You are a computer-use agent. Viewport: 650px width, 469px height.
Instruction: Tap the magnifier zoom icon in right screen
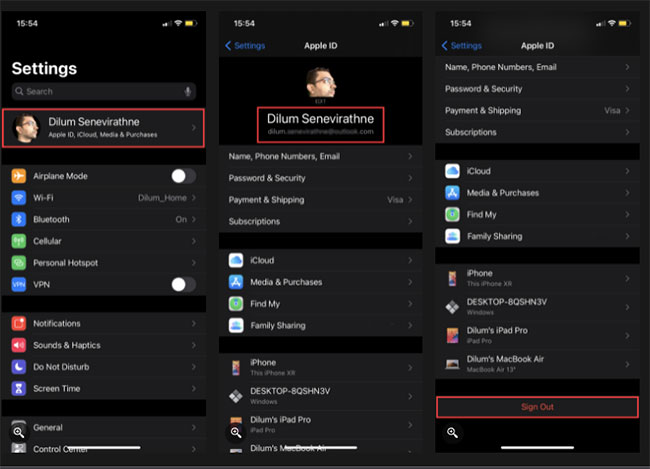point(452,433)
